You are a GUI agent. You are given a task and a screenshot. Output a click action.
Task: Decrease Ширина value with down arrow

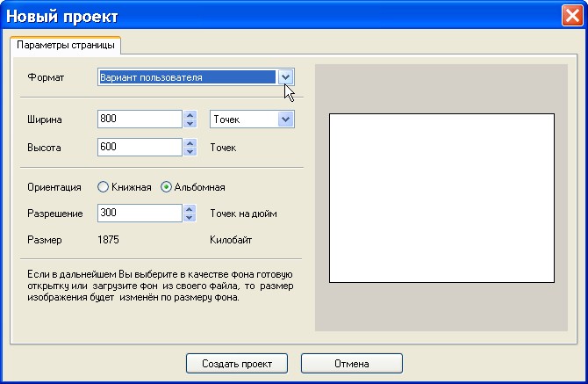click(x=190, y=124)
